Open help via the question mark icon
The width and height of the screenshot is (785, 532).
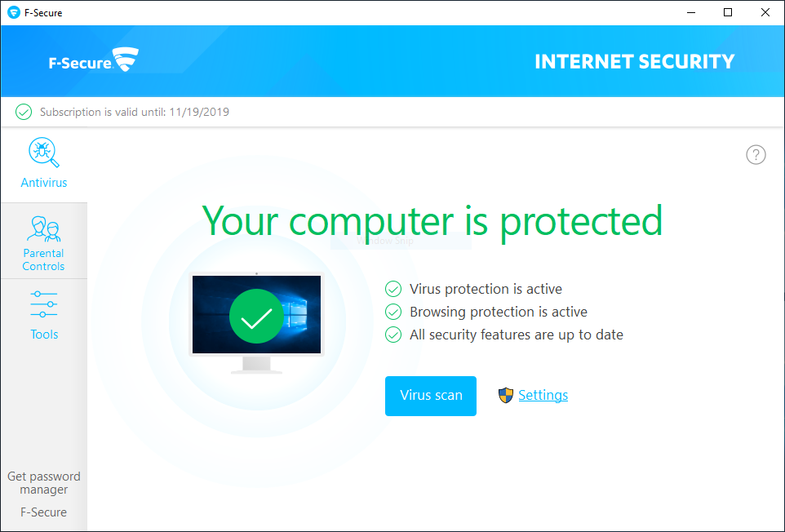pos(756,155)
